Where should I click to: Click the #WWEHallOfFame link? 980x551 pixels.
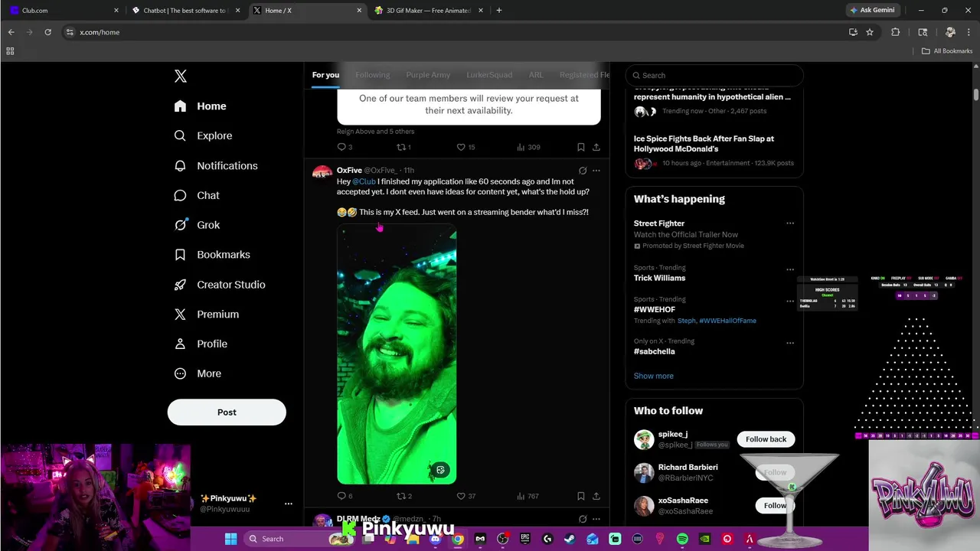pos(727,321)
